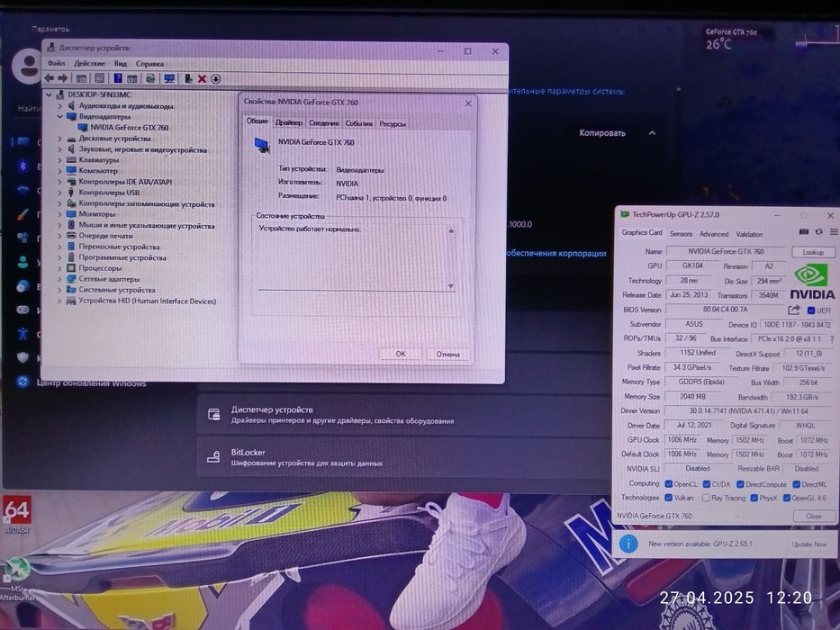Click the Forward arrow in Device Manager toolbar
Screen dimensions: 840x630
63,78
